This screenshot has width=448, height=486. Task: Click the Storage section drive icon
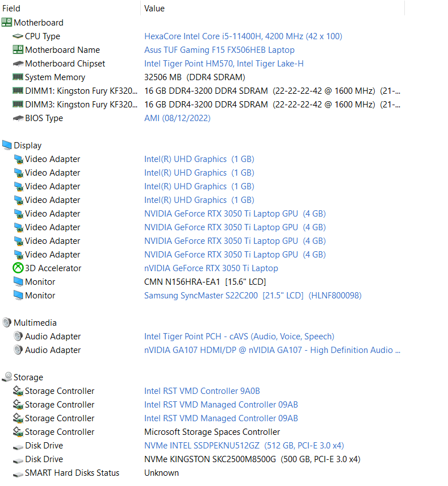pyautogui.click(x=7, y=377)
